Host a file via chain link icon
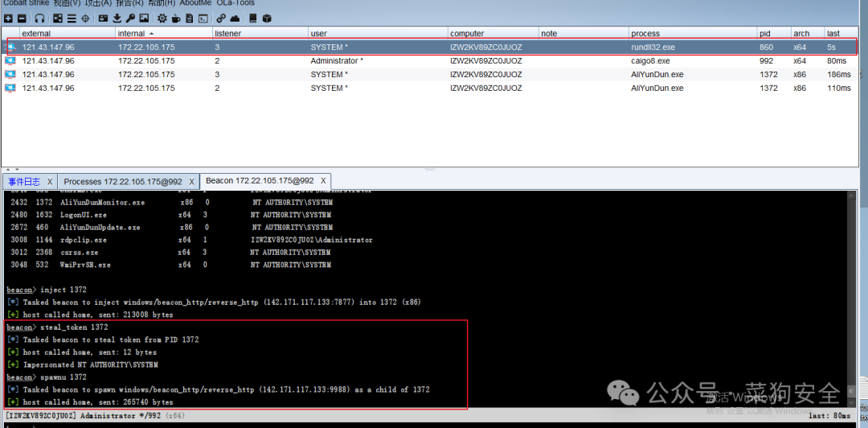The image size is (868, 428). click(221, 19)
